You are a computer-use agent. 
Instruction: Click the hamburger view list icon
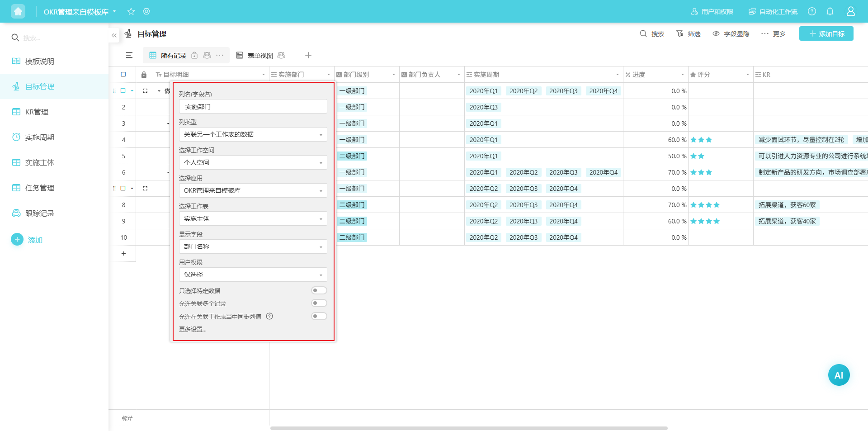(x=129, y=55)
